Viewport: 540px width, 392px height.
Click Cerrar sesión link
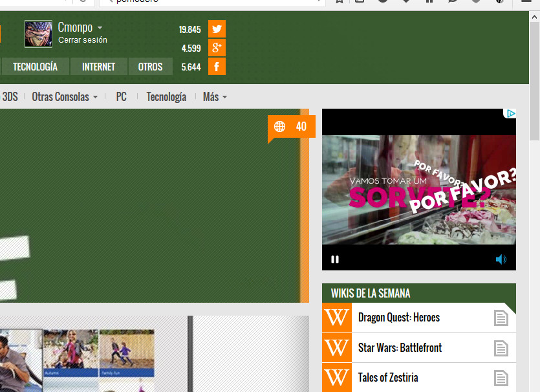click(83, 40)
